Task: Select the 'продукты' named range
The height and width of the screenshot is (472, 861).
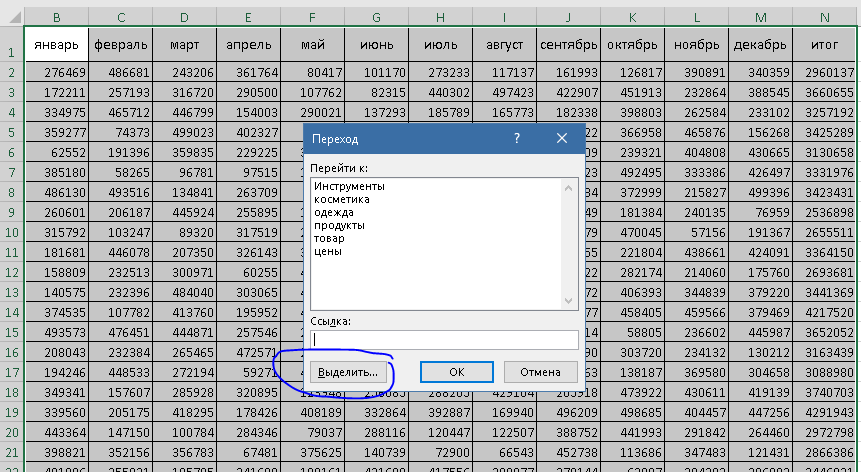Action: pos(339,225)
